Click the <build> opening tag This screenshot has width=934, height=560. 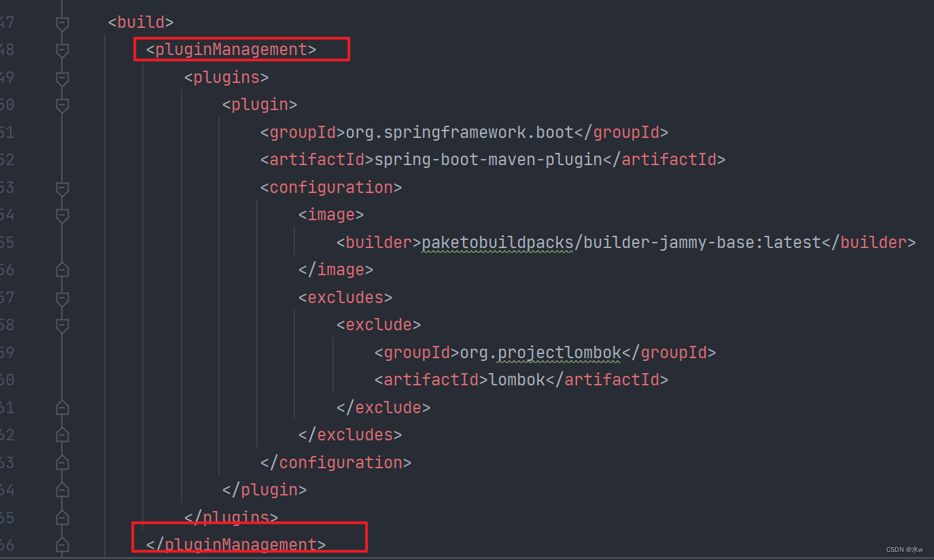[x=141, y=22]
